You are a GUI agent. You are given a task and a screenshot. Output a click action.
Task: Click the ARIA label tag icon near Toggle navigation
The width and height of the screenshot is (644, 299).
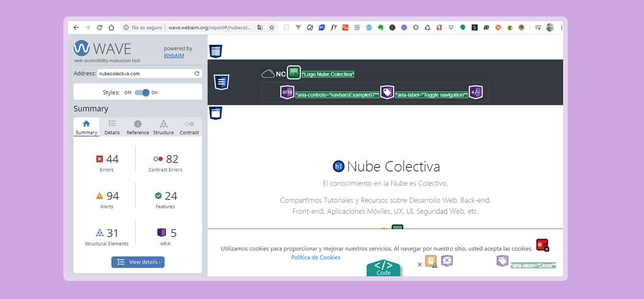pyautogui.click(x=387, y=92)
